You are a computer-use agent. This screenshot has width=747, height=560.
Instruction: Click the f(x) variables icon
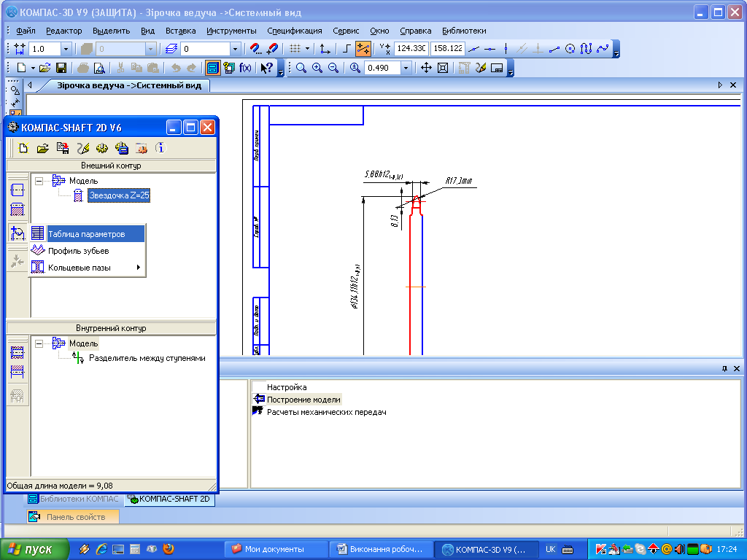click(245, 68)
